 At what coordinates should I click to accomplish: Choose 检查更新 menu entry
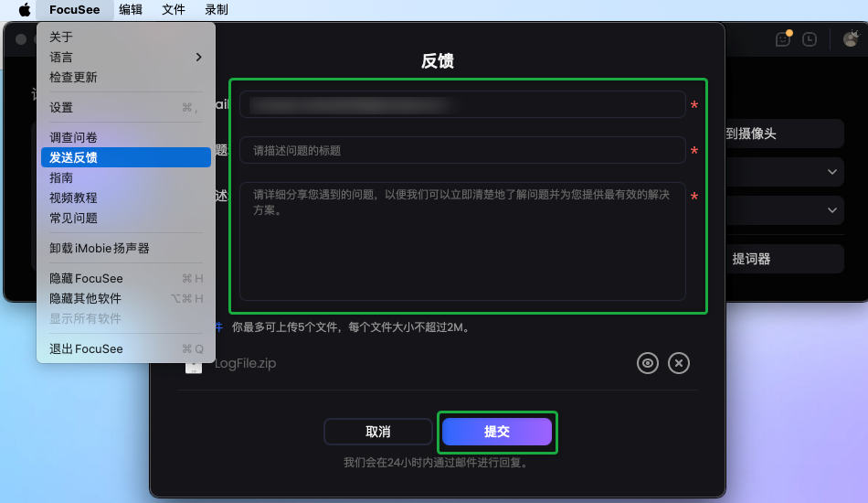pyautogui.click(x=126, y=78)
